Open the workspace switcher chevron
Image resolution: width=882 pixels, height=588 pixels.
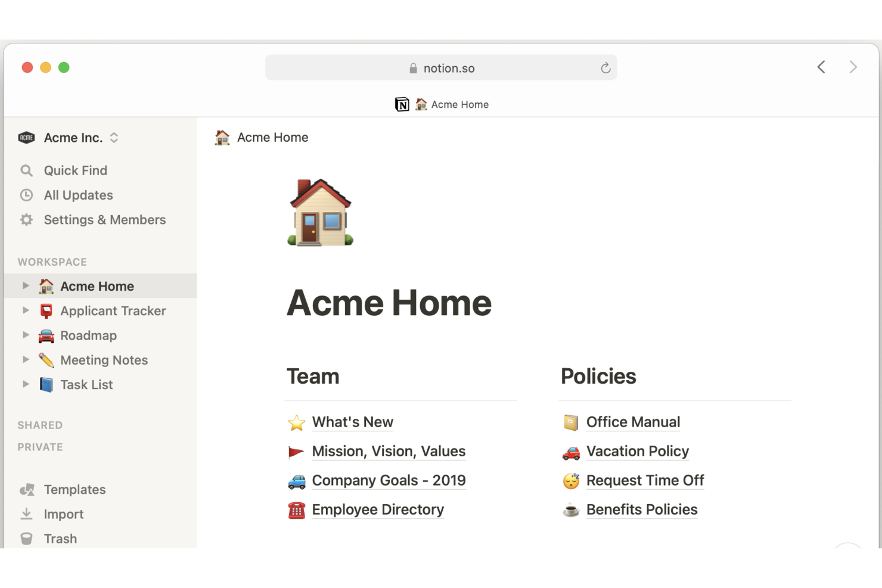[x=113, y=138]
